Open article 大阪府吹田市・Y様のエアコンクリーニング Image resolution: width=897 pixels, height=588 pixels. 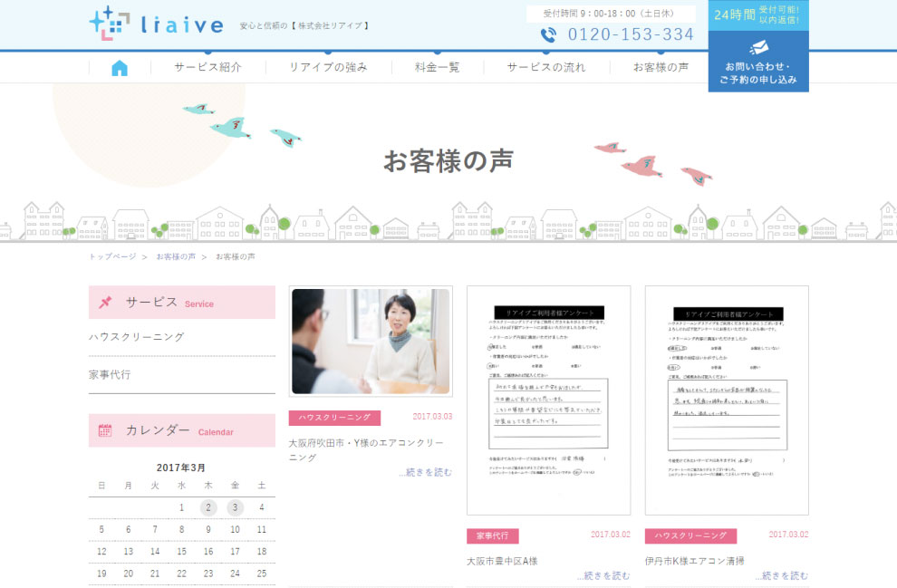pos(366,450)
